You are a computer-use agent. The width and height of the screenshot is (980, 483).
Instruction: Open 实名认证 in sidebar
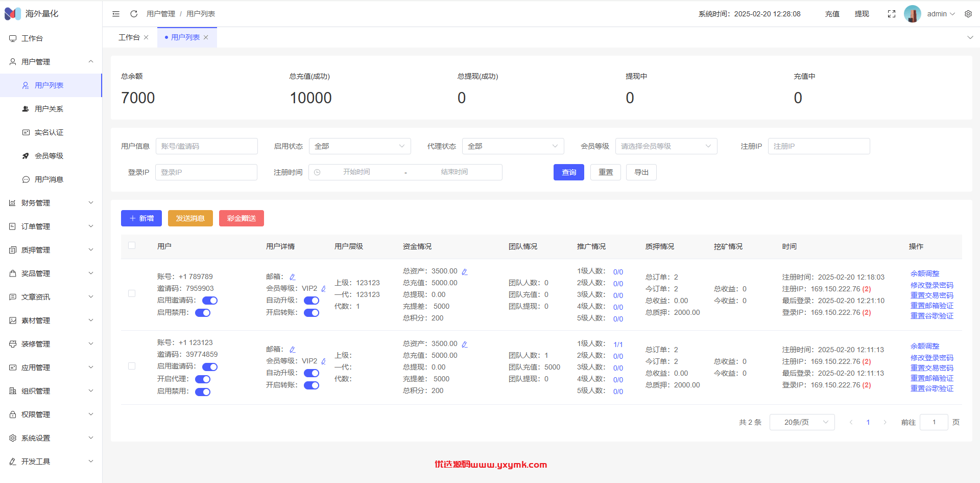click(51, 132)
